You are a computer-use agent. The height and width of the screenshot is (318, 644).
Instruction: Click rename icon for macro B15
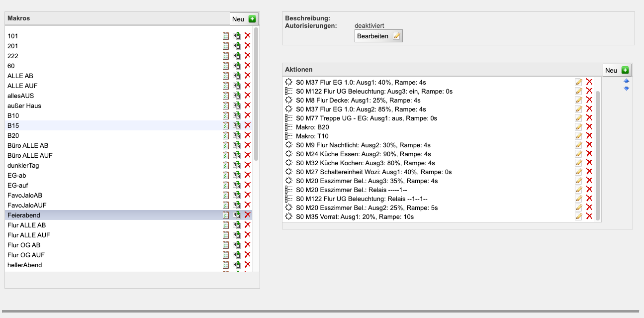coord(237,125)
